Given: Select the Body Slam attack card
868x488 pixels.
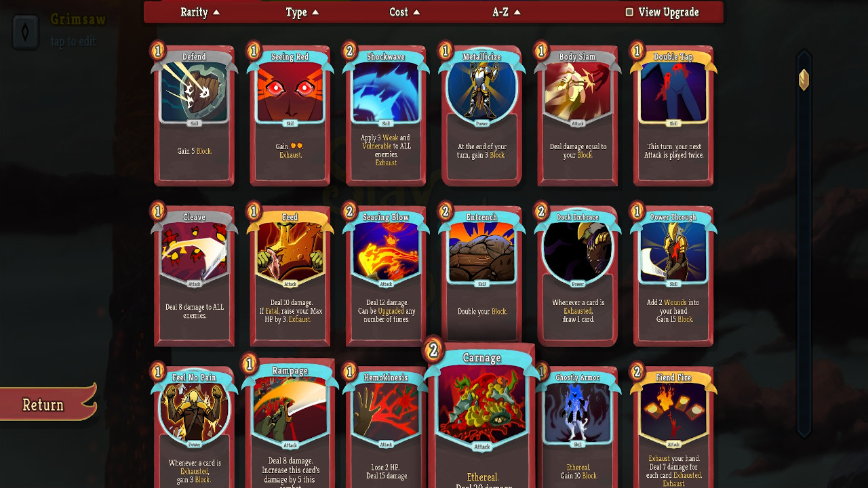Looking at the screenshot, I should click(x=577, y=114).
